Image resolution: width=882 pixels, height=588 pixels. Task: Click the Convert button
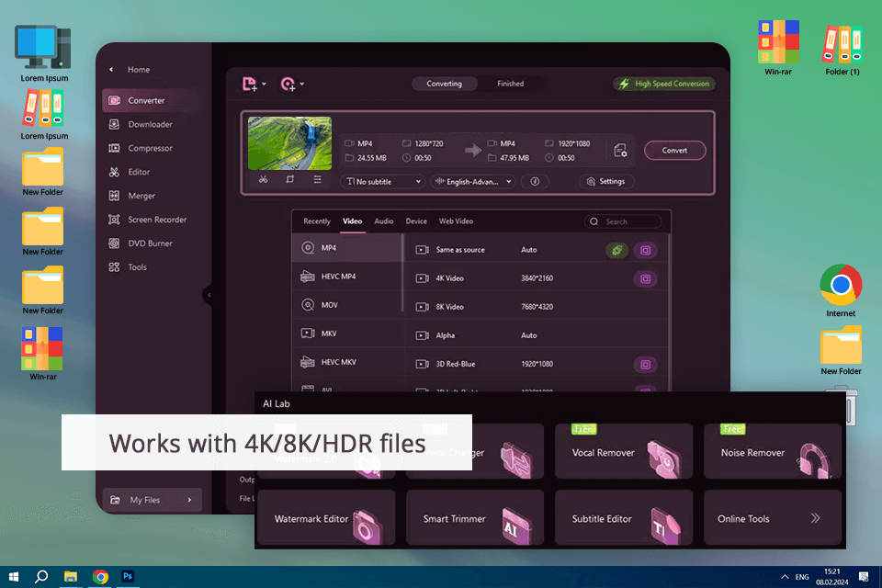click(x=674, y=151)
